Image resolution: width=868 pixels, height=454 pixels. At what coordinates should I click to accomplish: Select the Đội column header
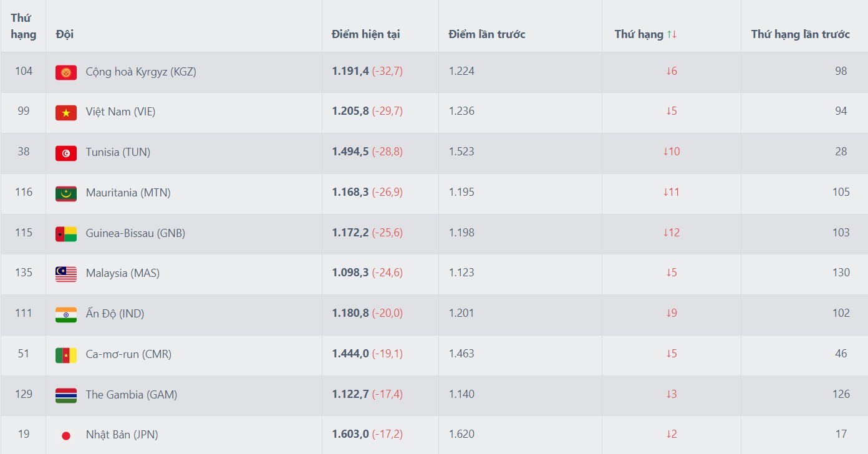tap(65, 34)
